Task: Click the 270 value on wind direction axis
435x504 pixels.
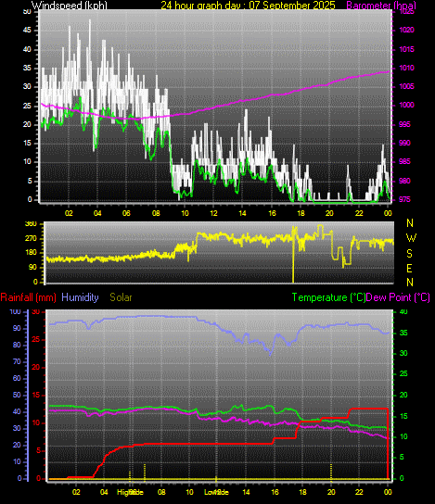Action: (x=32, y=238)
